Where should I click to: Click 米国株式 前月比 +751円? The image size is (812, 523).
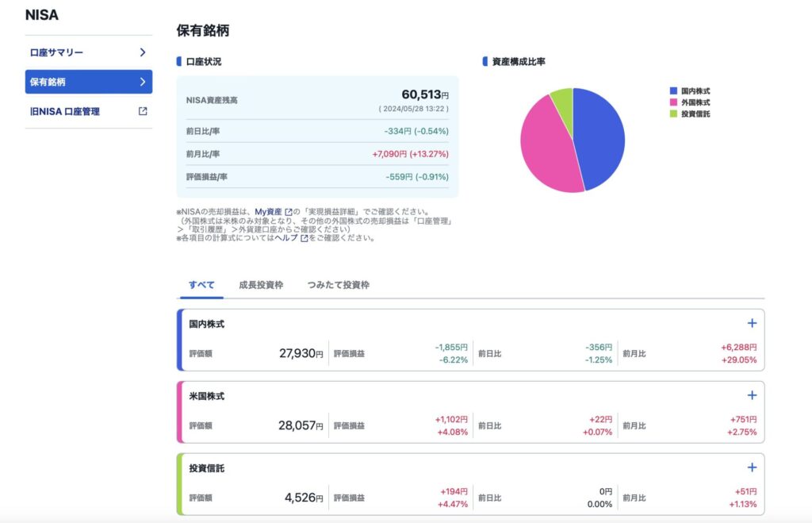tap(743, 419)
